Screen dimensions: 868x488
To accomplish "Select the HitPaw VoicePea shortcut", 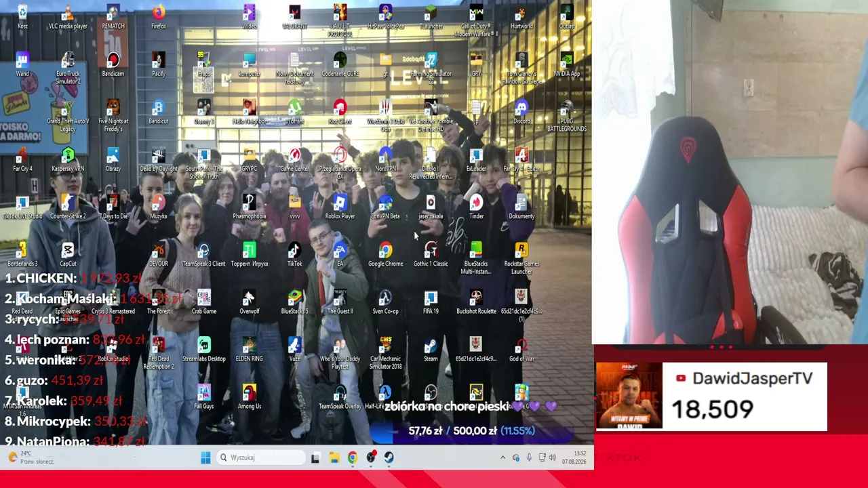I will pyautogui.click(x=385, y=18).
